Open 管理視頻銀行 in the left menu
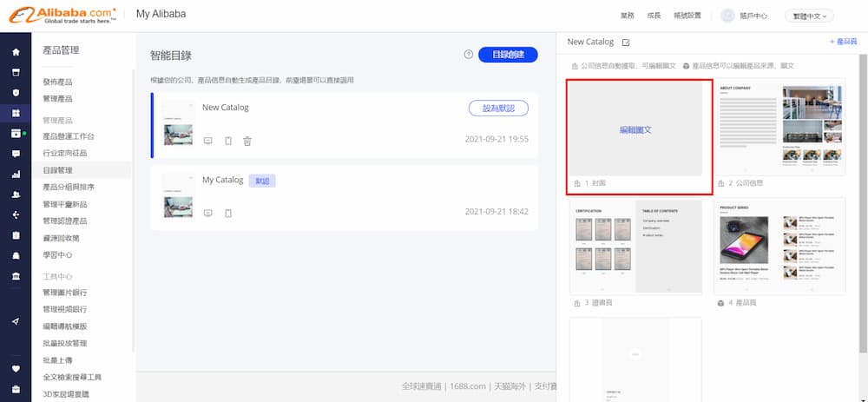 point(65,309)
